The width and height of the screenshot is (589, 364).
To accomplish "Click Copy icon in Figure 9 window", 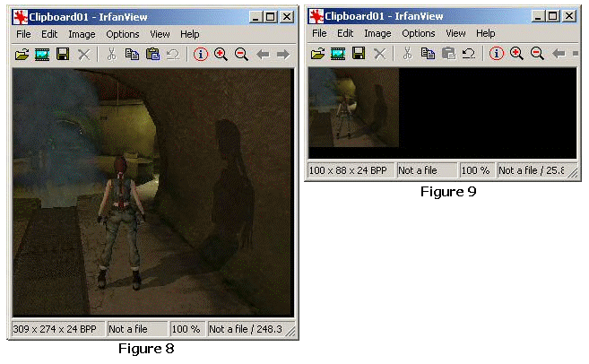I will coord(428,53).
